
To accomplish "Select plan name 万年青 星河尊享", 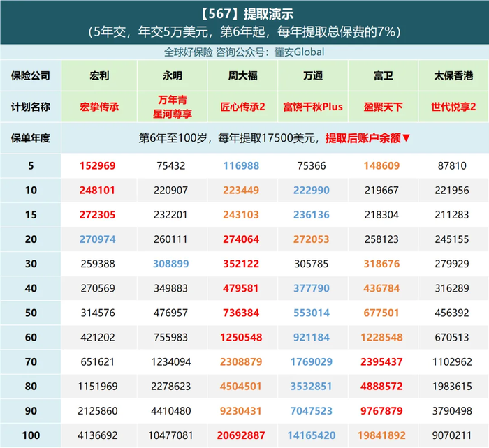I will (172, 107).
